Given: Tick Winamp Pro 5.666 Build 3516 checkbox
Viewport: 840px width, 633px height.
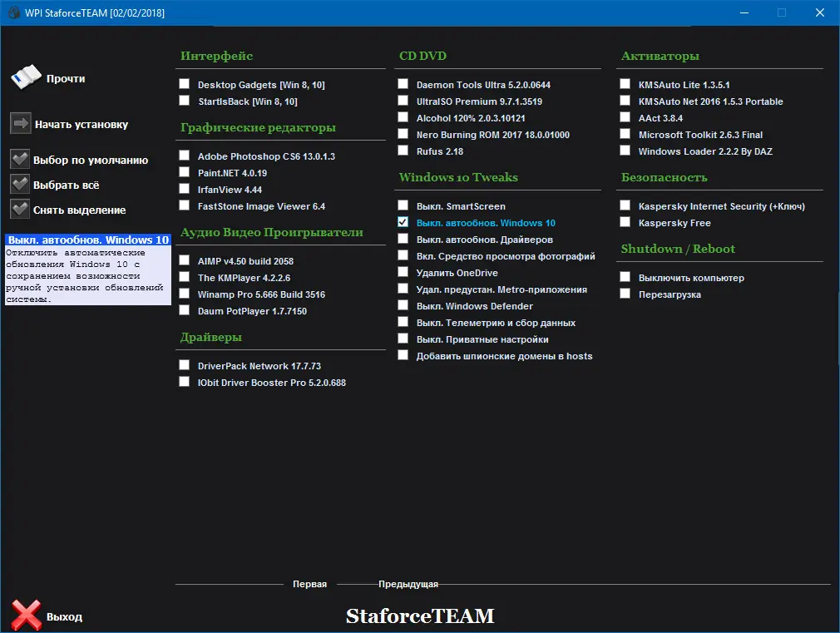Looking at the screenshot, I should pos(185,293).
